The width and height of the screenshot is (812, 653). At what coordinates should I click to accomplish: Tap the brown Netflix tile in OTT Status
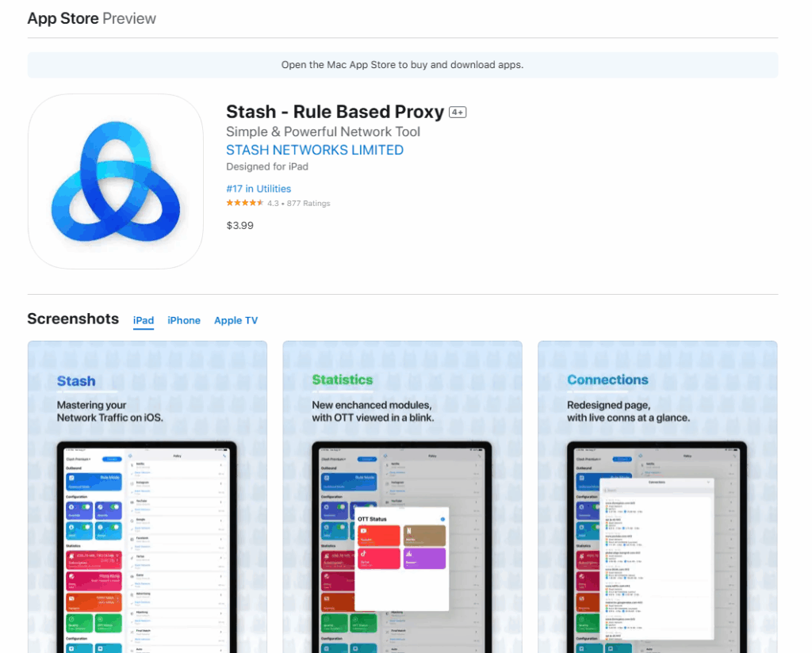point(425,536)
